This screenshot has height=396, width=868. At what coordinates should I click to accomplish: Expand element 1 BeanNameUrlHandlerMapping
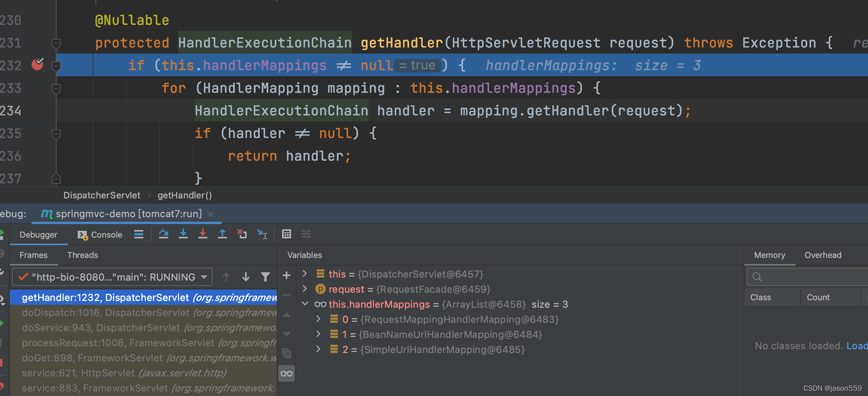pyautogui.click(x=318, y=334)
